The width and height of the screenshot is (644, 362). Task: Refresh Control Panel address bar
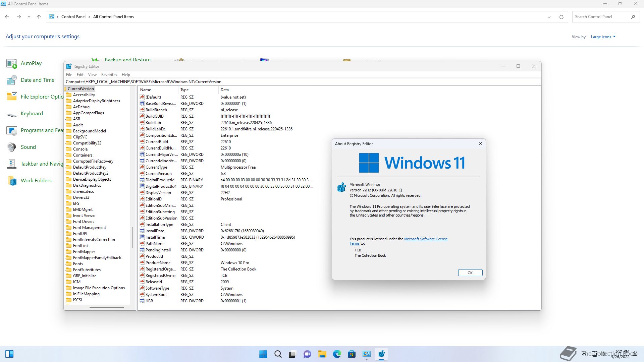click(x=561, y=17)
